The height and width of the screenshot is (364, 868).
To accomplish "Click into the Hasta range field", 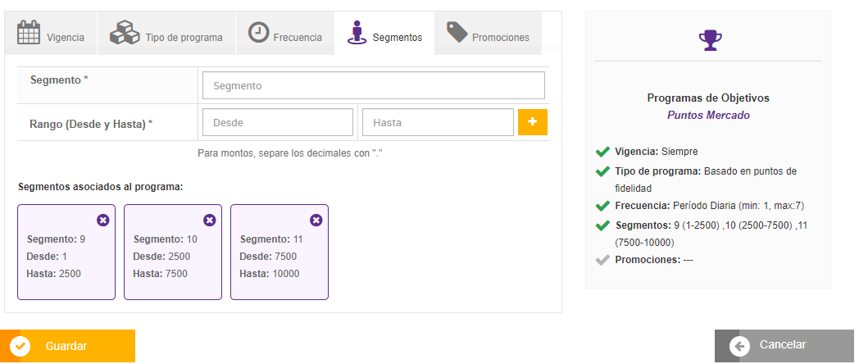I will coord(438,122).
